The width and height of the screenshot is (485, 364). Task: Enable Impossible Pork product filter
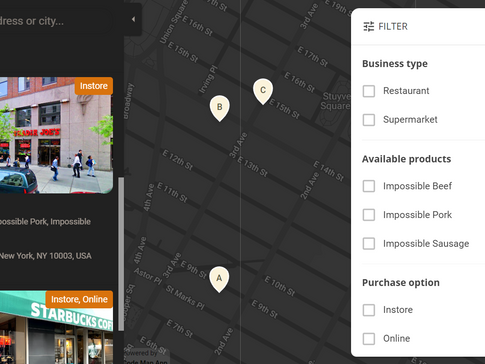pos(369,215)
